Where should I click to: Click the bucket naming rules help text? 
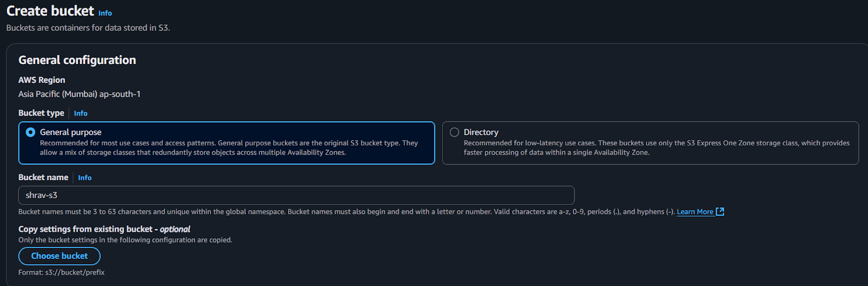(347, 212)
